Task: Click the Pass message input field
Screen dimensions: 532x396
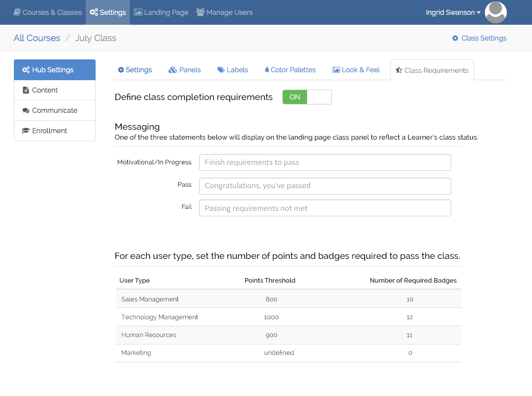Action: [325, 186]
